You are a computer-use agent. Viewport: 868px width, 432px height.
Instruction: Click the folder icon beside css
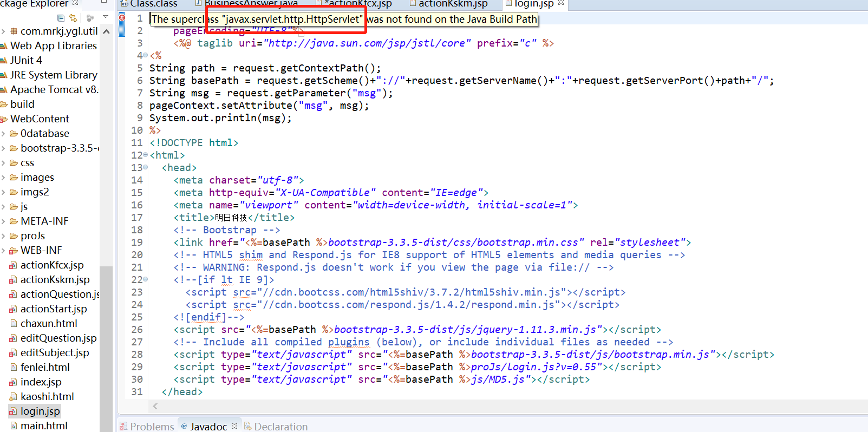[14, 162]
